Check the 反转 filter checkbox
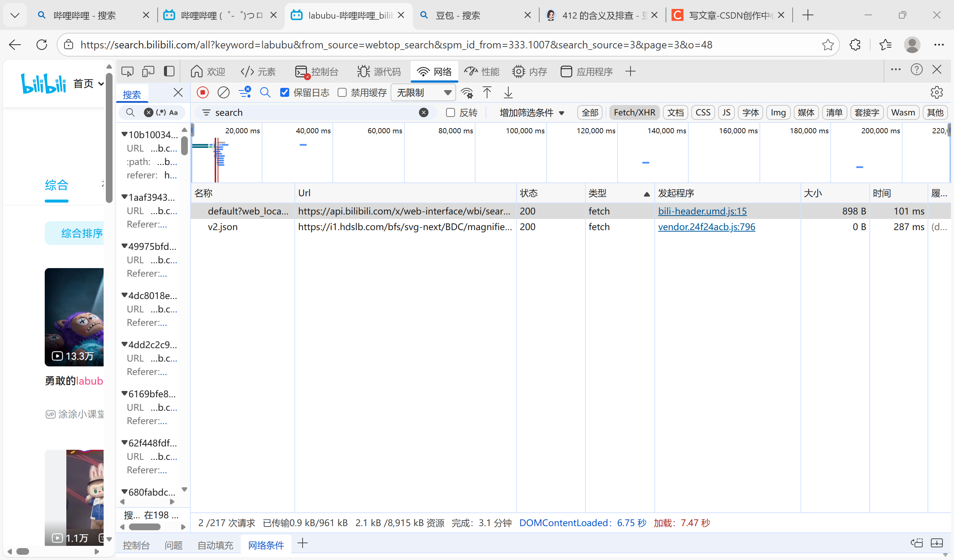This screenshot has height=560, width=954. tap(450, 112)
